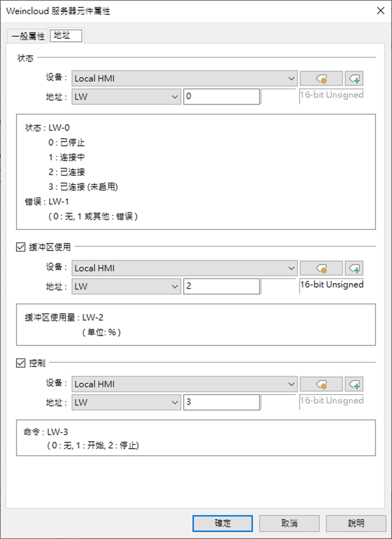Open 缓冲区使用 address type LW dropdown
The height and width of the screenshot is (539, 392).
(126, 286)
